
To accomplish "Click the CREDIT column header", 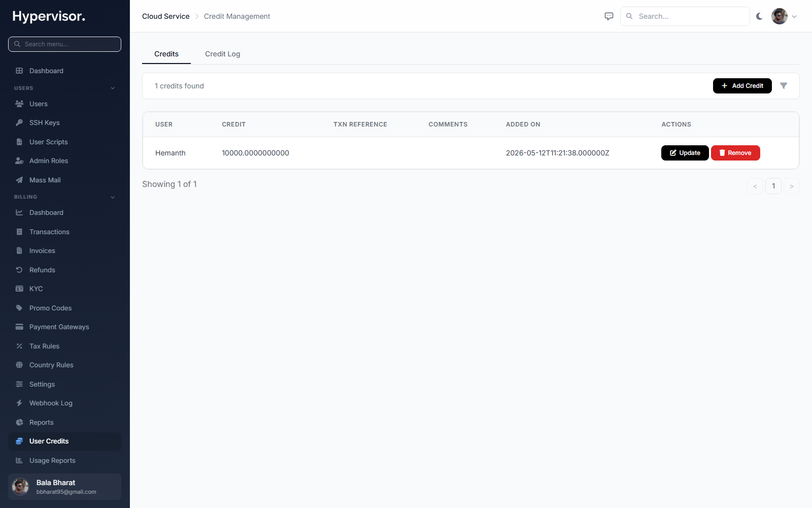I will 234,124.
